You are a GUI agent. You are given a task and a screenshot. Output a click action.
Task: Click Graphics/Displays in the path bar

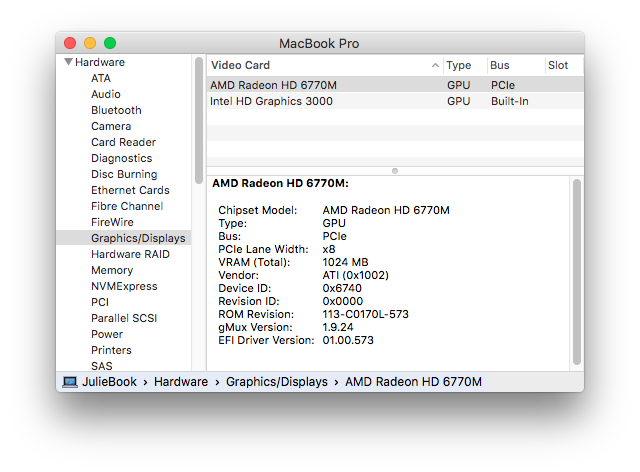point(277,382)
